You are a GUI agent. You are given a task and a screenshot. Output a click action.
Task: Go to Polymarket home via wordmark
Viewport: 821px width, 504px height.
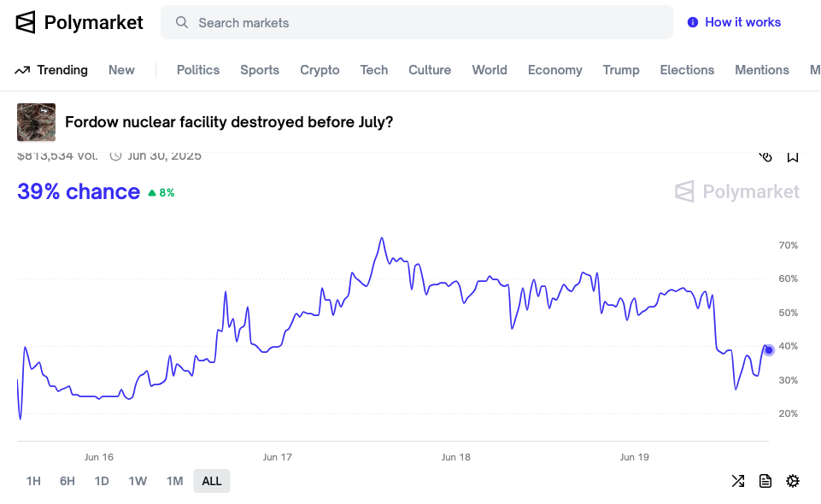(x=93, y=22)
